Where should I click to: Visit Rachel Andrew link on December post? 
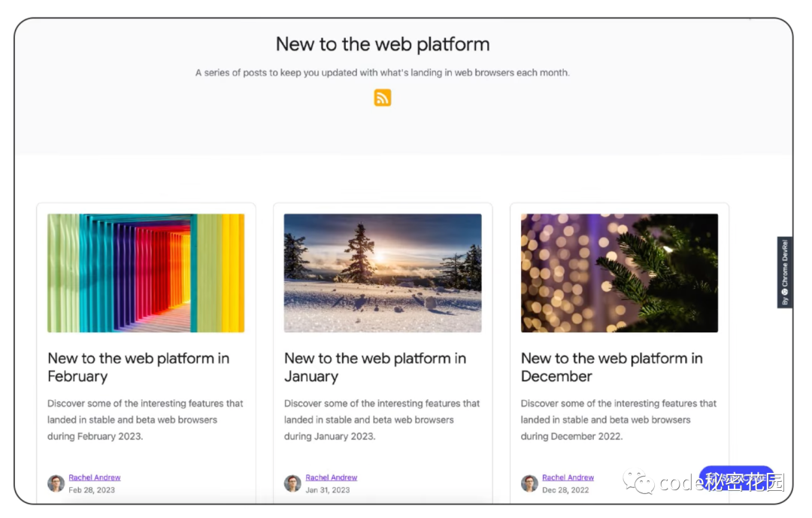(568, 477)
